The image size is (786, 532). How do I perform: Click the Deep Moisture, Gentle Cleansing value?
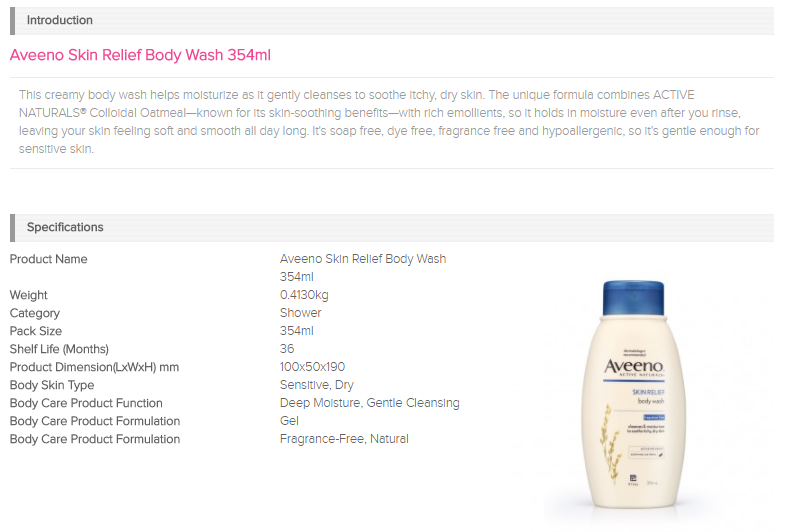pyautogui.click(x=369, y=403)
